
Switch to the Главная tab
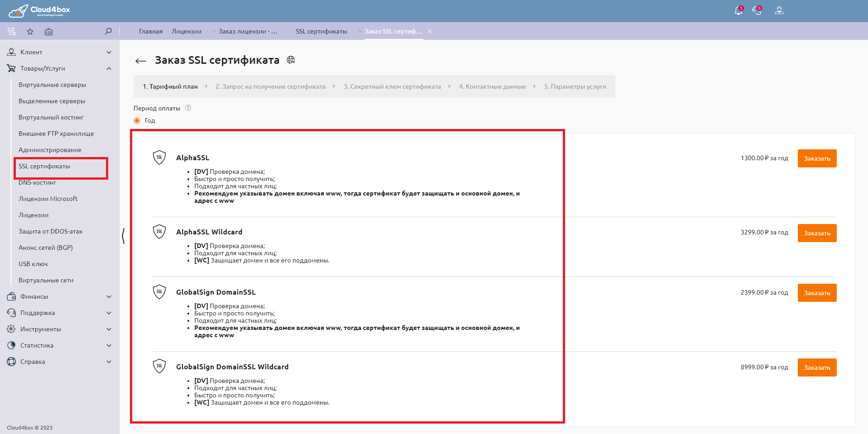click(151, 31)
